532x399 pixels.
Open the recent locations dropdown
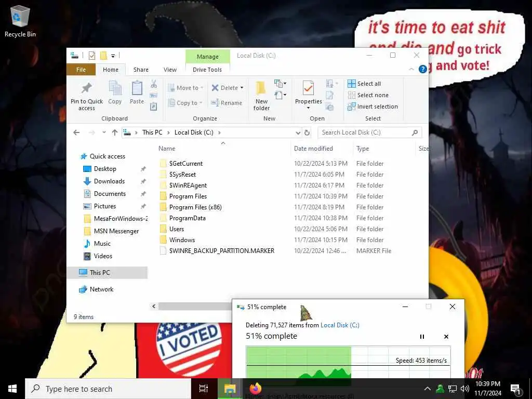point(104,132)
